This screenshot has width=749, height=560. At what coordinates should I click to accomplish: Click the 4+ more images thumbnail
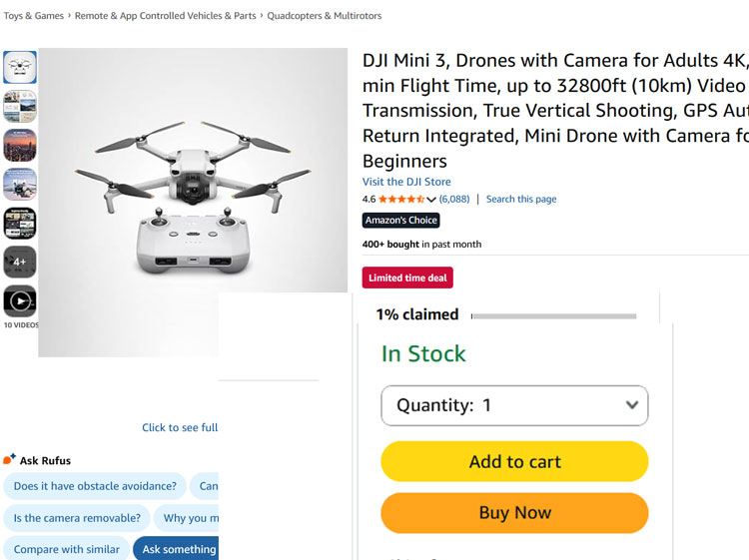pyautogui.click(x=20, y=262)
